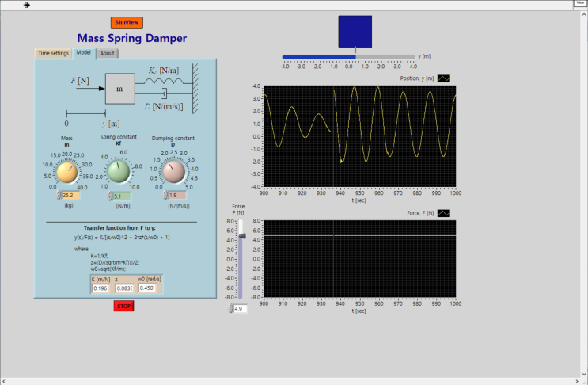Click the SimView button

click(127, 22)
